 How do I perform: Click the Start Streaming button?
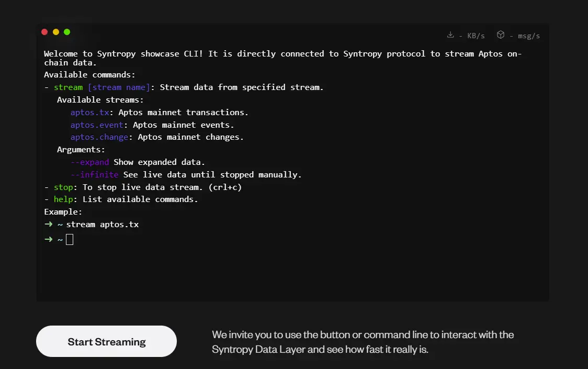(x=106, y=341)
